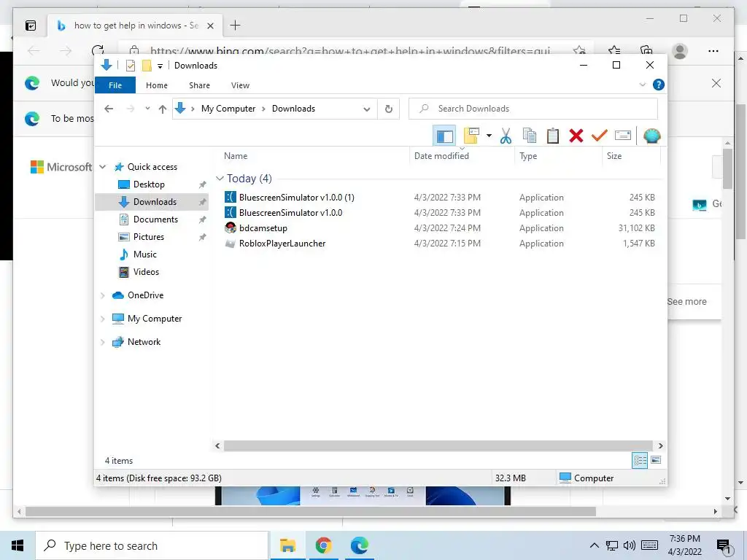Open the File menu tab
The image size is (747, 560).
tap(115, 85)
